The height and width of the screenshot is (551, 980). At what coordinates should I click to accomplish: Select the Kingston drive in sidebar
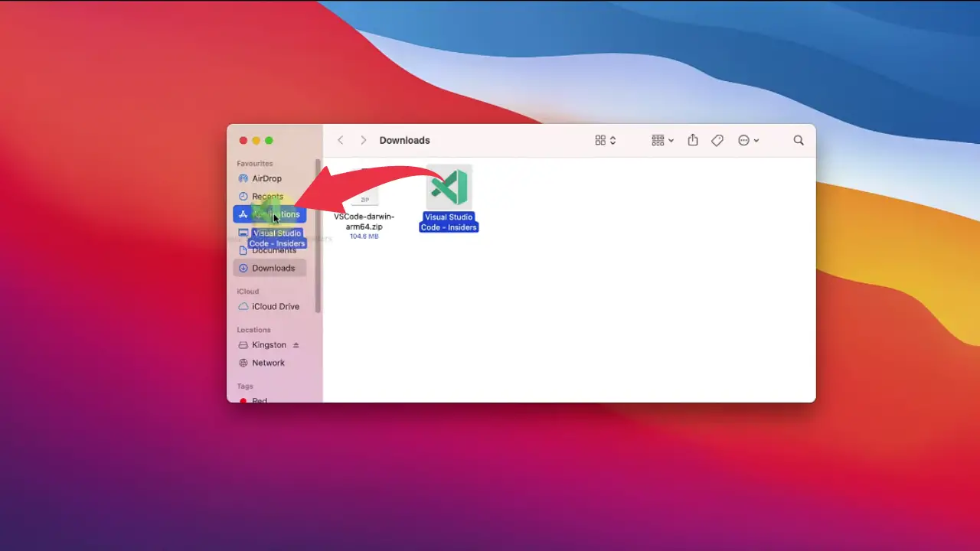(x=269, y=345)
